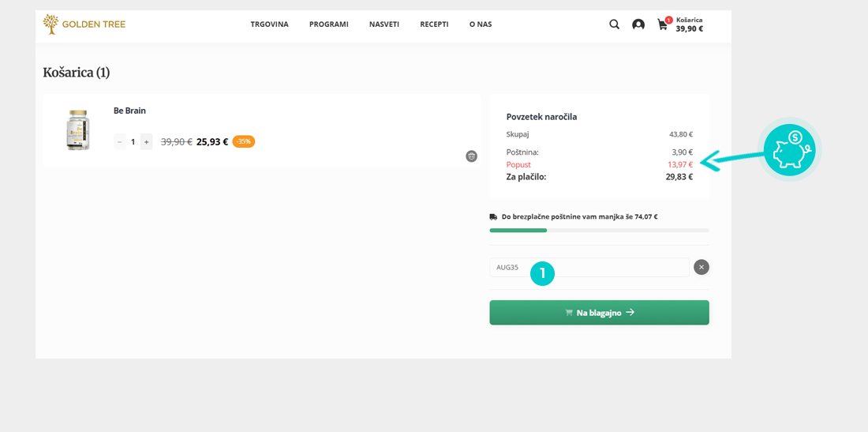Remove the AUG35 coupon code
This screenshot has width=868, height=432.
coord(702,267)
